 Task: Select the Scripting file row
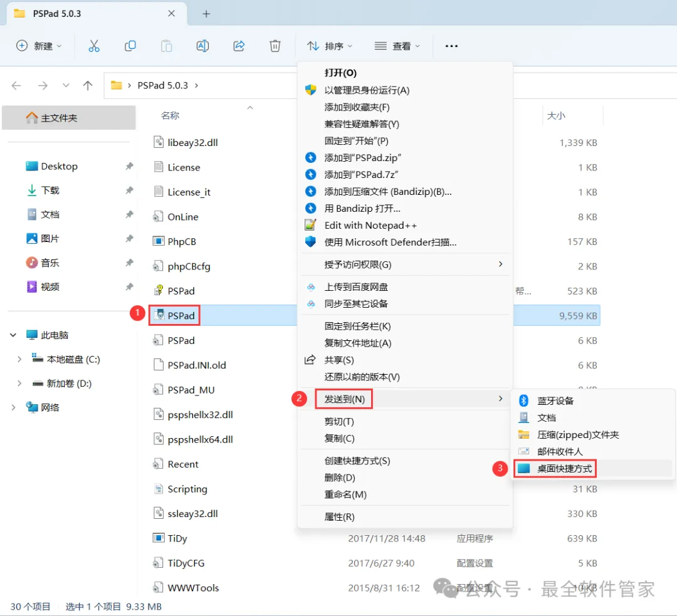click(x=187, y=489)
